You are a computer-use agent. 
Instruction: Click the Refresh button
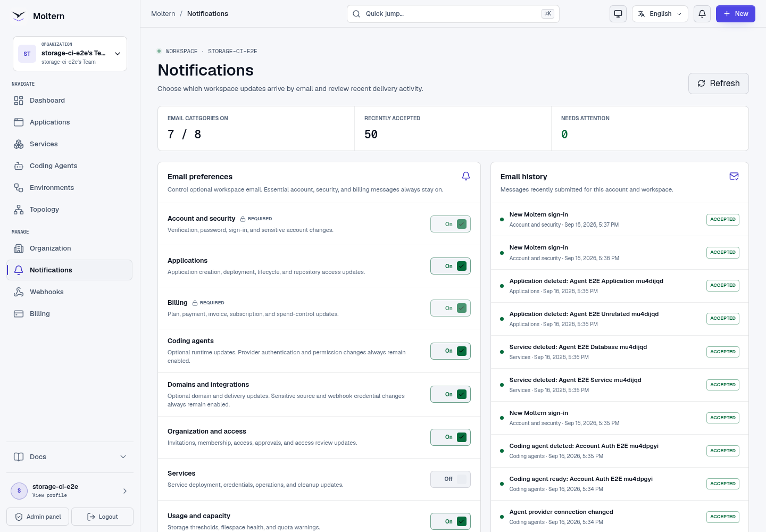coord(719,84)
